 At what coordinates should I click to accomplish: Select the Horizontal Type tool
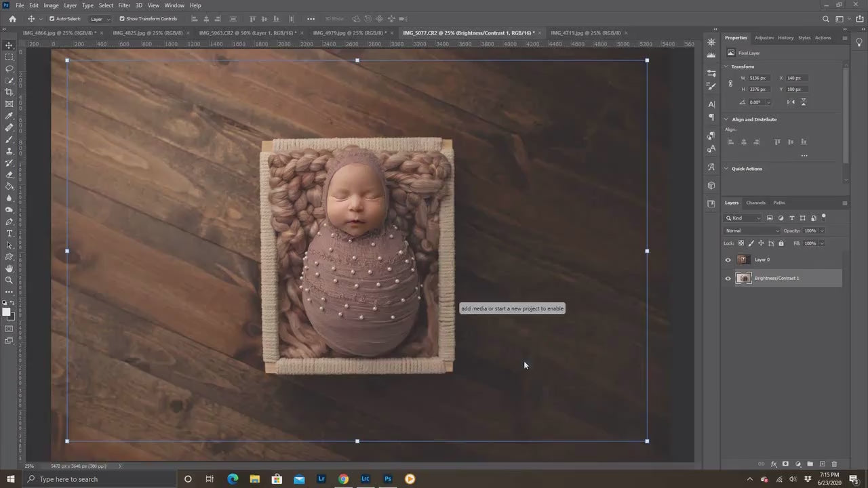[x=9, y=233]
